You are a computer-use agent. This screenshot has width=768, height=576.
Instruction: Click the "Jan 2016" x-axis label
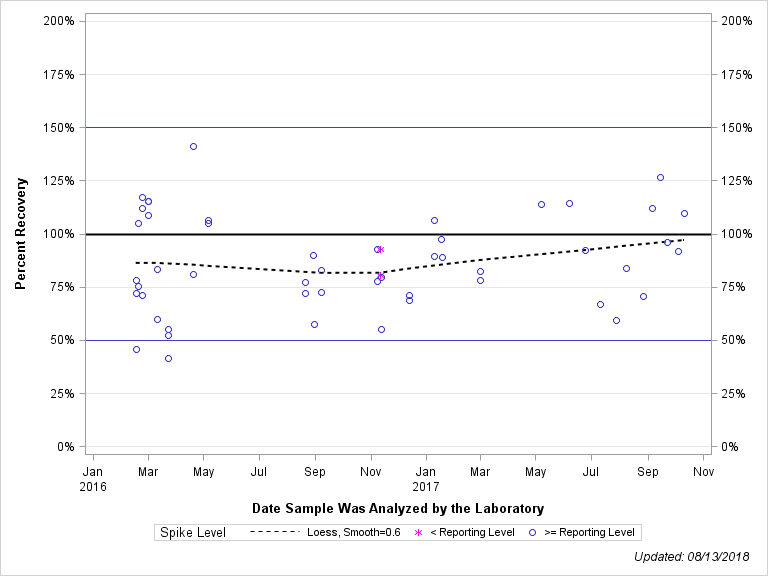click(x=93, y=479)
